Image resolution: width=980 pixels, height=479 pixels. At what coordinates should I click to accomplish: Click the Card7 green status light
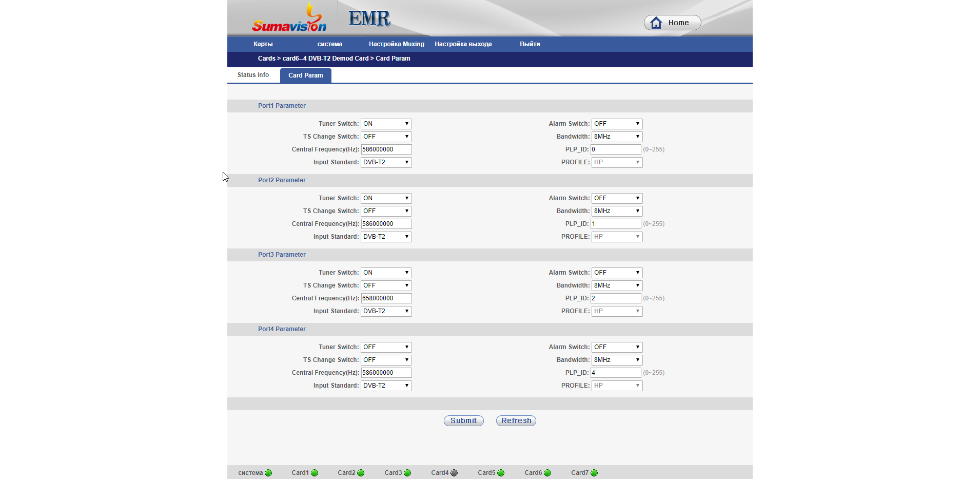pos(594,473)
